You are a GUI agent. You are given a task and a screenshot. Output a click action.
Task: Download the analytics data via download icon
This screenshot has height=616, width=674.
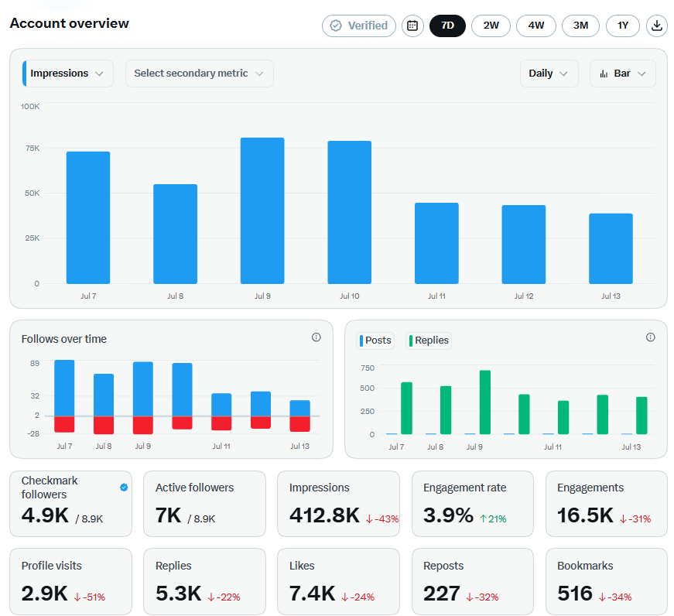[x=656, y=26]
